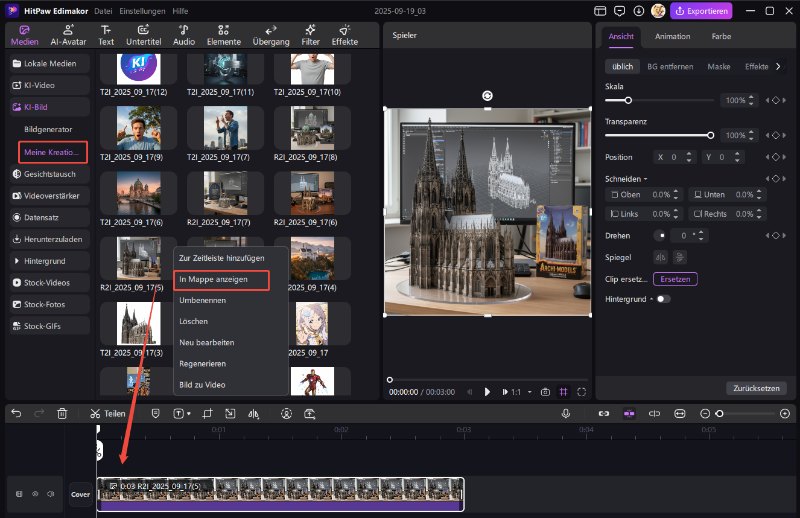Open the Elemente panel

[223, 36]
